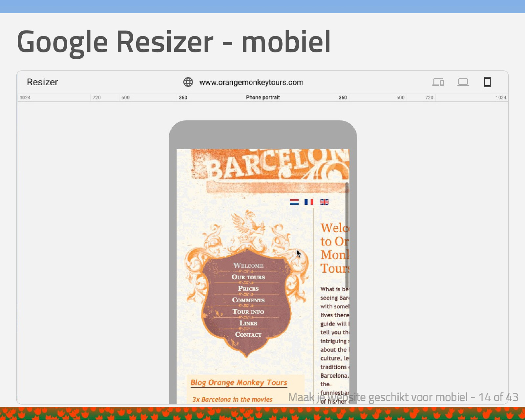Screen dimensions: 525x420
Task: Open the Blog Orange Monkey Tours link
Action: coord(239,383)
